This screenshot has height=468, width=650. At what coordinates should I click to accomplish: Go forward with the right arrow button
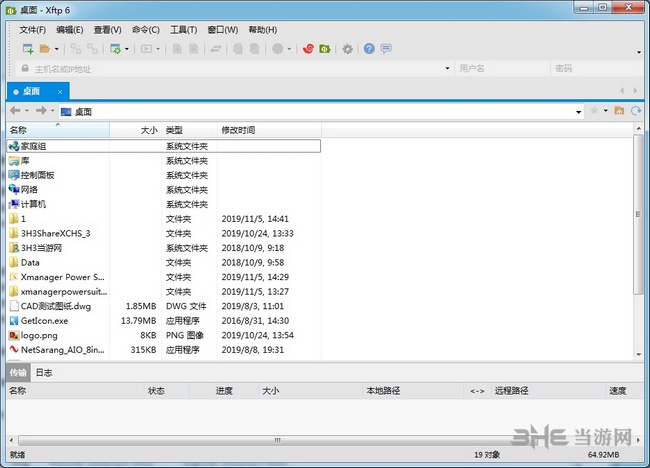pos(41,111)
